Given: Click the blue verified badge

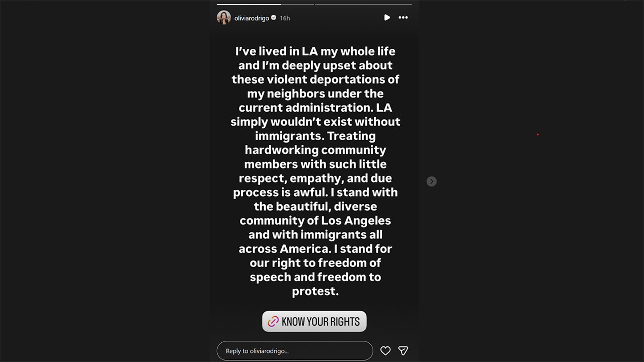Looking at the screenshot, I should click(274, 18).
